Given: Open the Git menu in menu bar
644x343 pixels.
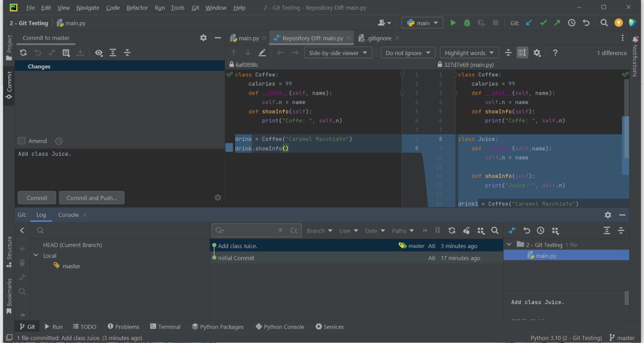Looking at the screenshot, I should [x=195, y=8].
